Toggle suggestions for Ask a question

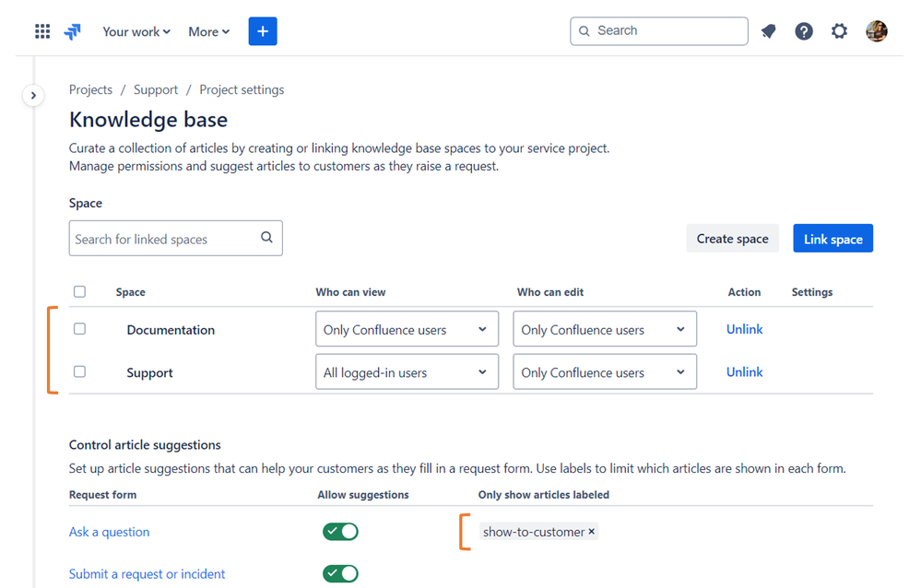tap(340, 532)
